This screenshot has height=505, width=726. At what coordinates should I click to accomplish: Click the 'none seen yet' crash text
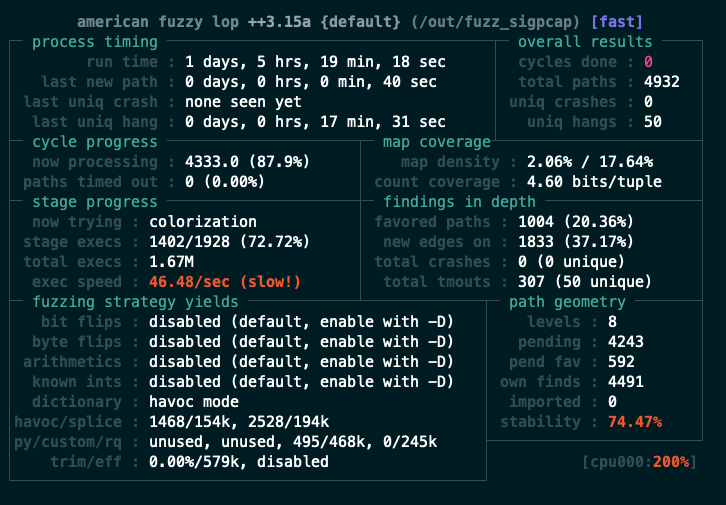click(243, 102)
